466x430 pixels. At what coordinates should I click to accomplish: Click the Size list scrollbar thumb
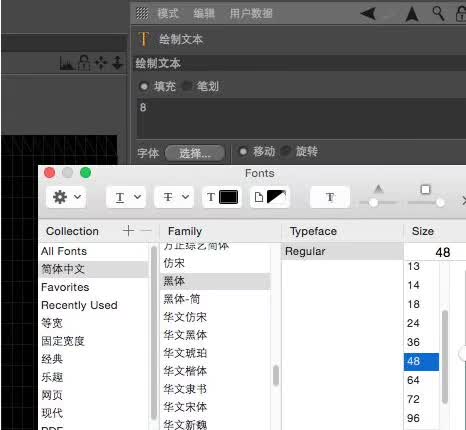[x=445, y=357]
